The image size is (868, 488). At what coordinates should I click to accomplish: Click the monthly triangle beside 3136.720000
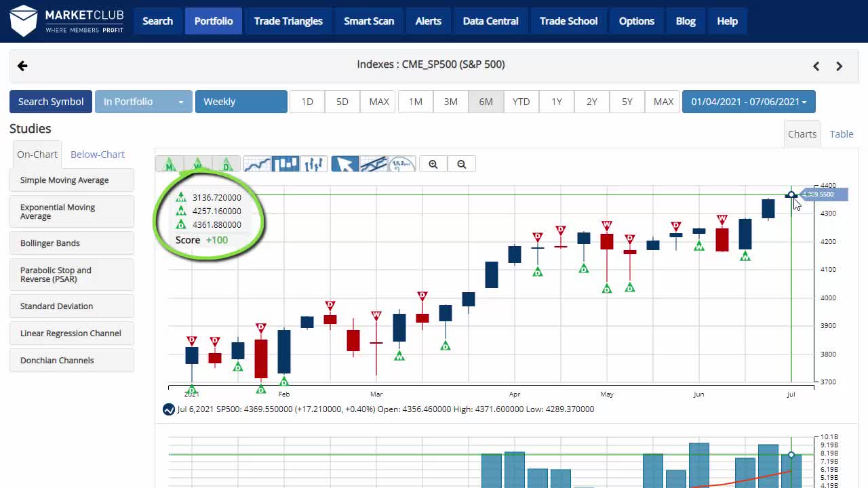(x=181, y=197)
